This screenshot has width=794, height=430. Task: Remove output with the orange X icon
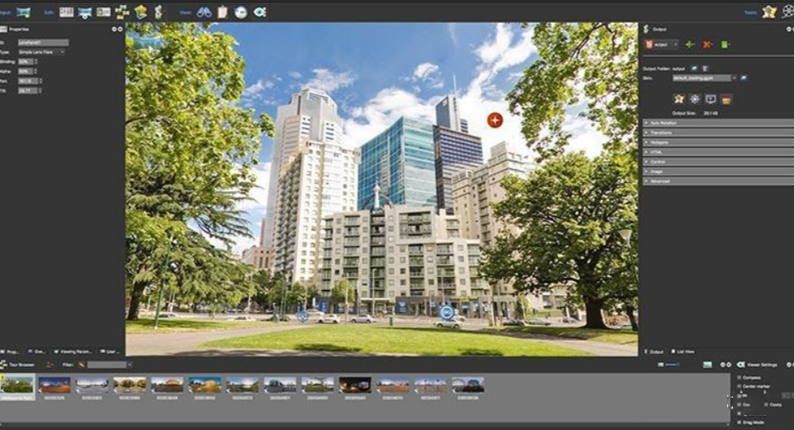pyautogui.click(x=707, y=45)
